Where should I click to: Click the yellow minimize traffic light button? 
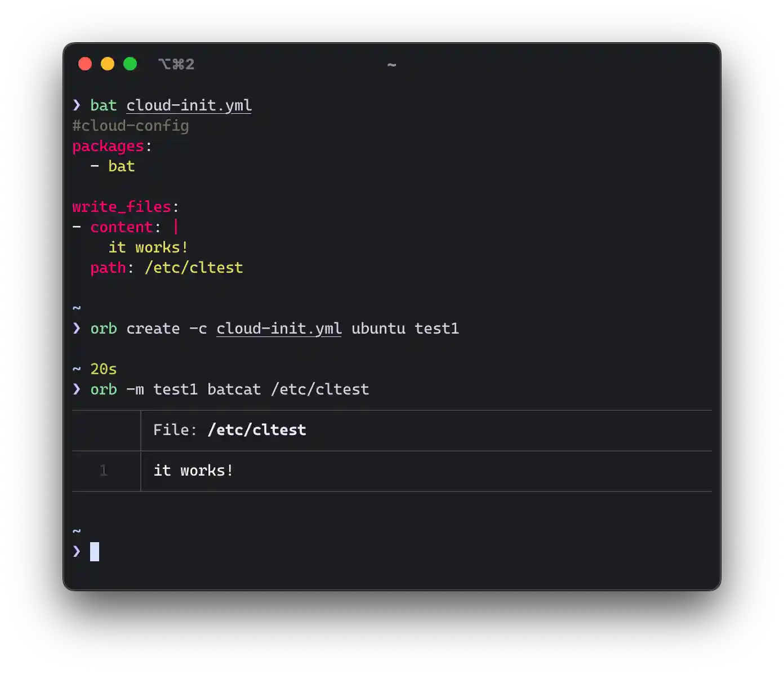click(108, 64)
